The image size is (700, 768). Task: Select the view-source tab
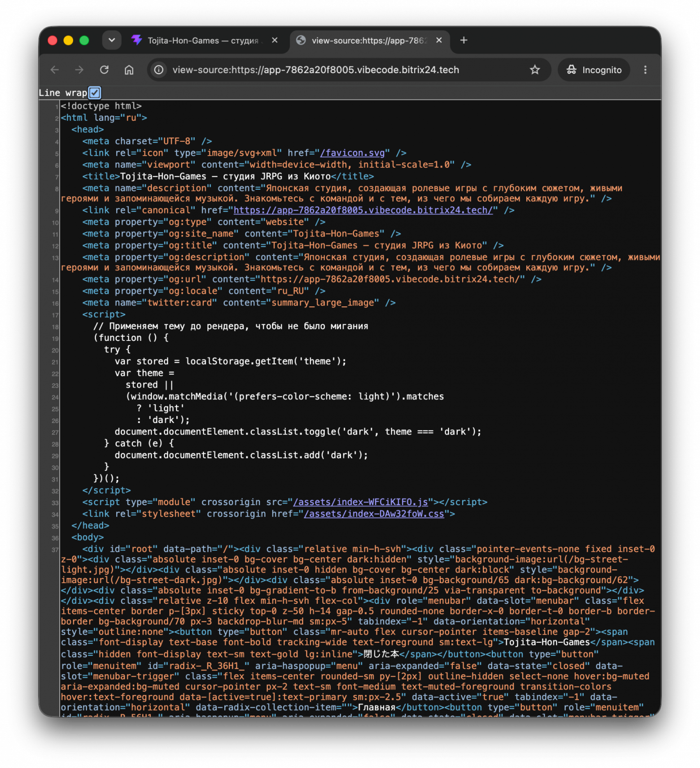tap(369, 40)
